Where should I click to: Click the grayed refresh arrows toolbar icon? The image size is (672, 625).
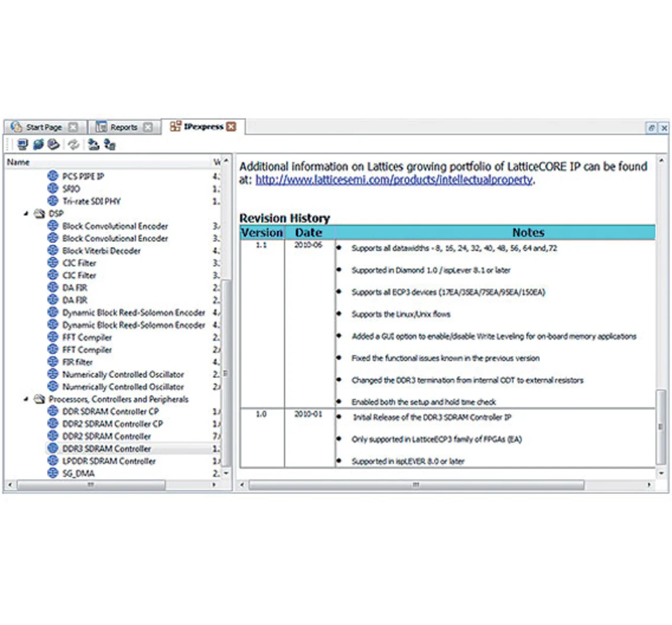click(x=73, y=144)
